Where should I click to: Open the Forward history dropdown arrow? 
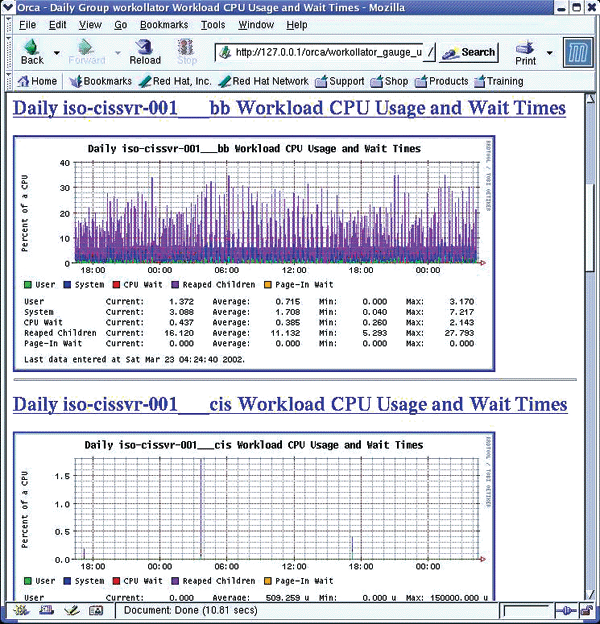[111, 52]
